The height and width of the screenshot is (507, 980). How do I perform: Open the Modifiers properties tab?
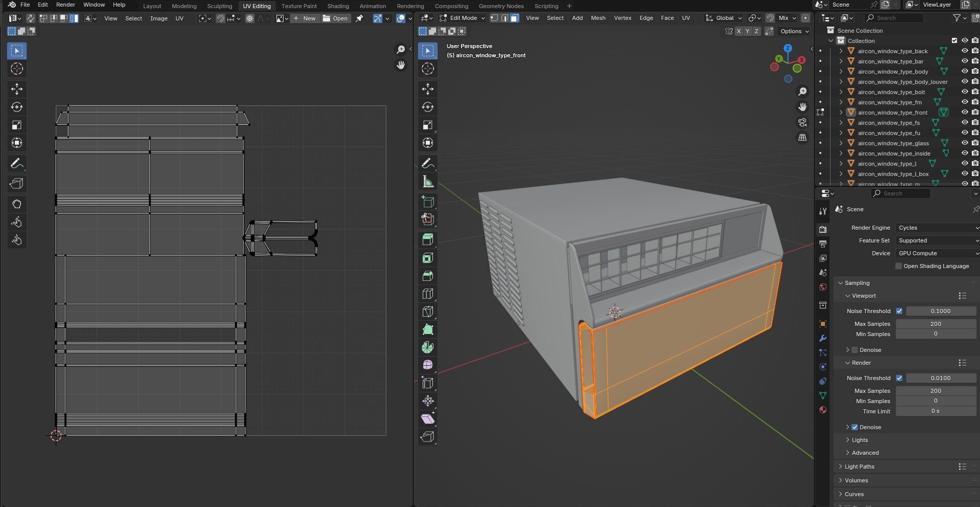point(823,338)
